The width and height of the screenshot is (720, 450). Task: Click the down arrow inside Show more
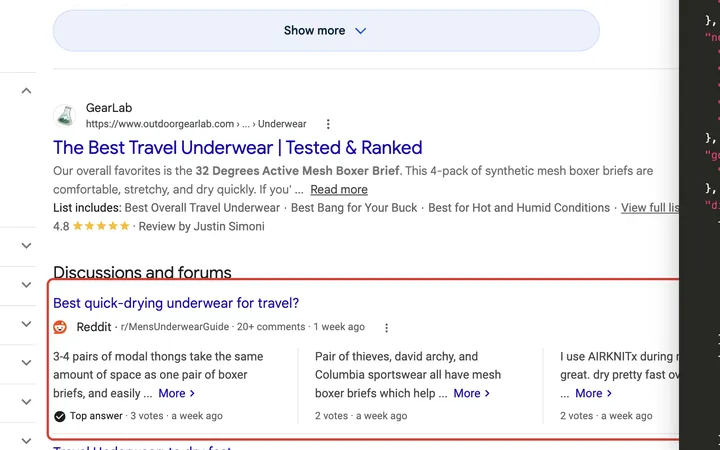360,31
